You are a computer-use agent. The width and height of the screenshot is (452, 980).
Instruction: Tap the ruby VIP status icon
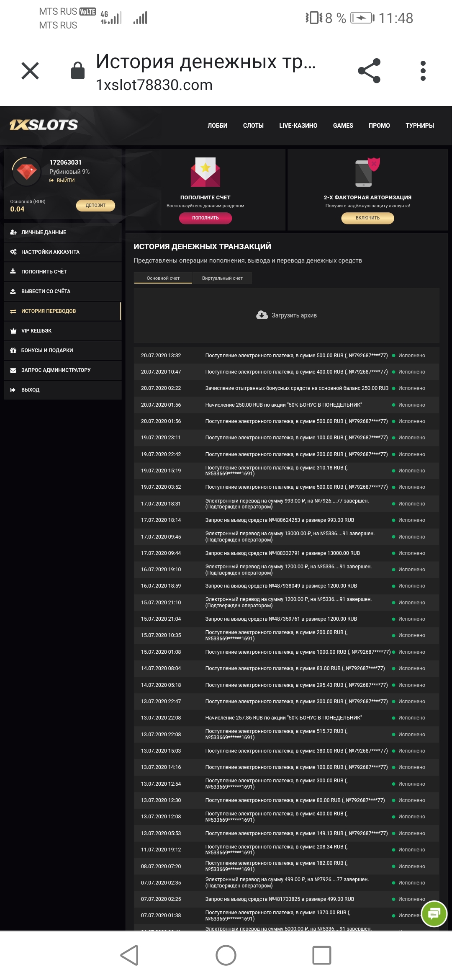tap(27, 171)
